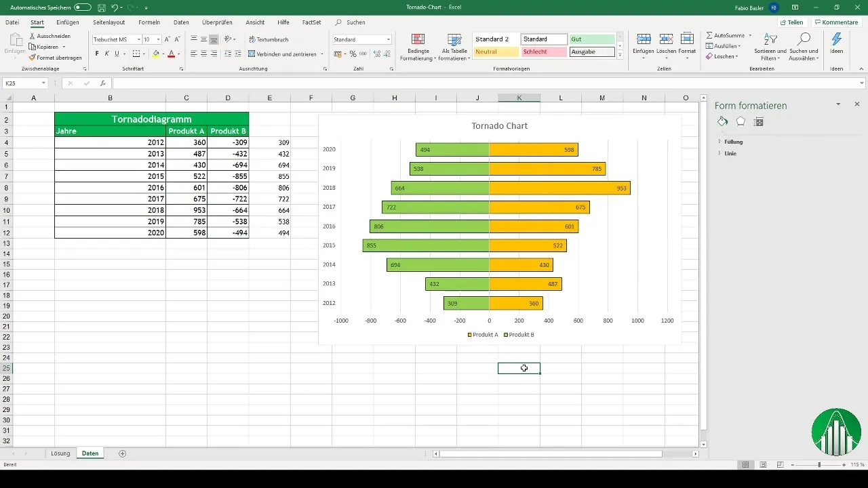Click the Teilen button
This screenshot has width=868, height=488.
[x=791, y=22]
